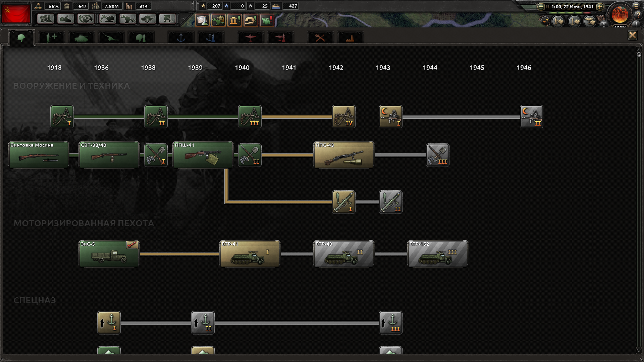This screenshot has width=644, height=362.
Task: Open the army ledger icon
Action: pos(558,21)
